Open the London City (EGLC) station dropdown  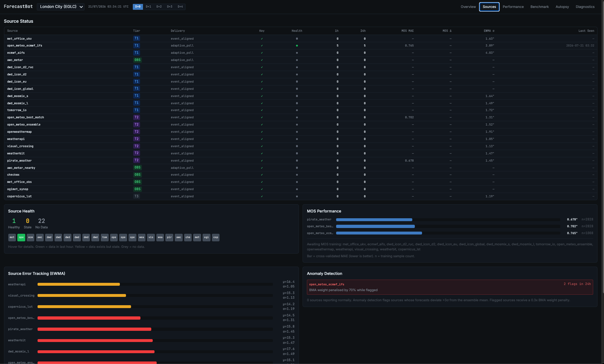coord(60,6)
